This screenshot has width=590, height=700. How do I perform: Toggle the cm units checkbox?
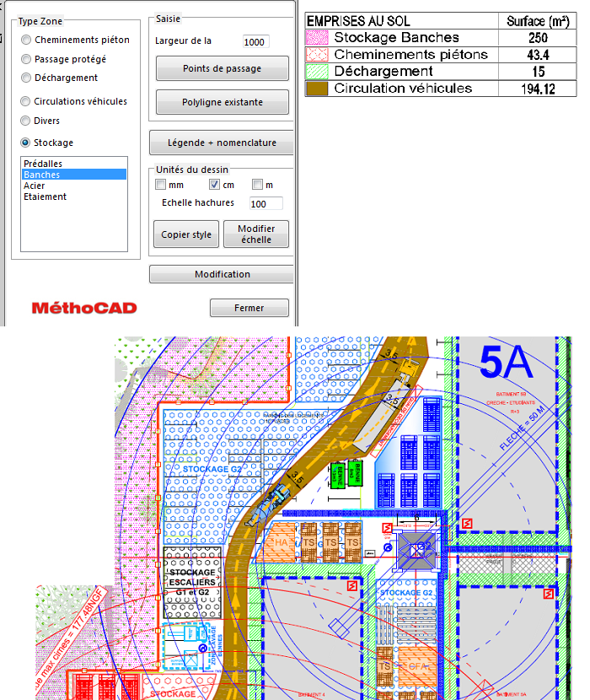tap(214, 185)
